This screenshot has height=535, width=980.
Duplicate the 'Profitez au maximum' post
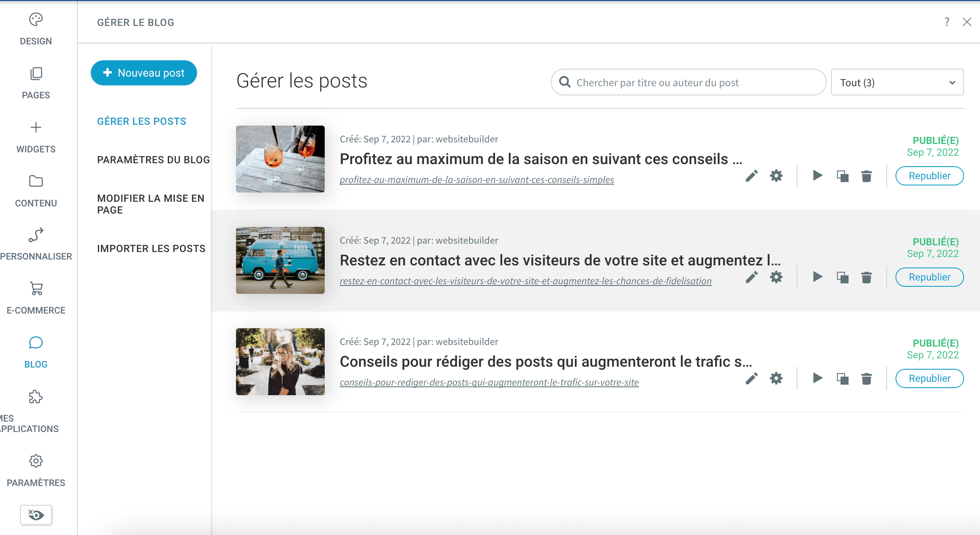pyautogui.click(x=842, y=176)
